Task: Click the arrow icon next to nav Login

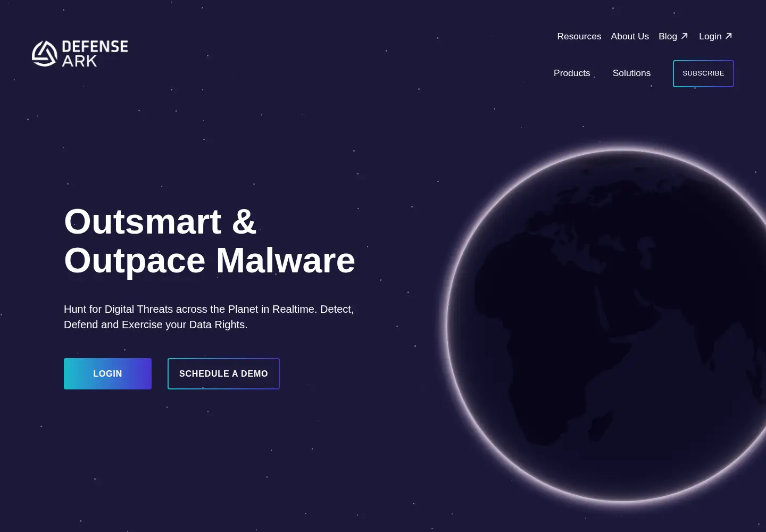Action: 729,36
